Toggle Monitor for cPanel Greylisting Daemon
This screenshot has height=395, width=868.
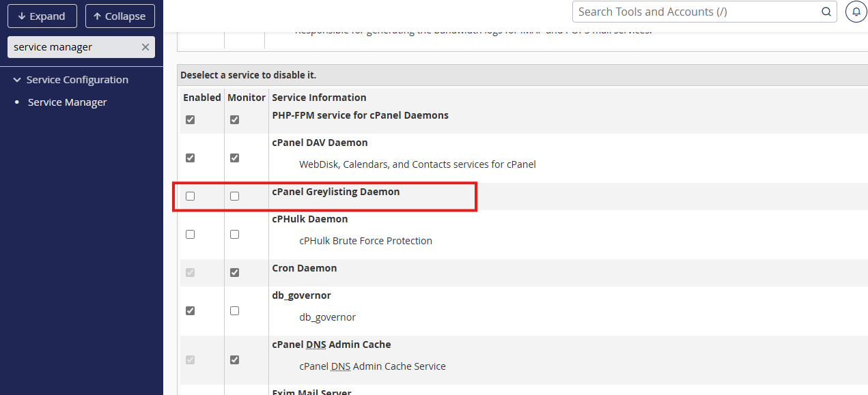click(234, 196)
